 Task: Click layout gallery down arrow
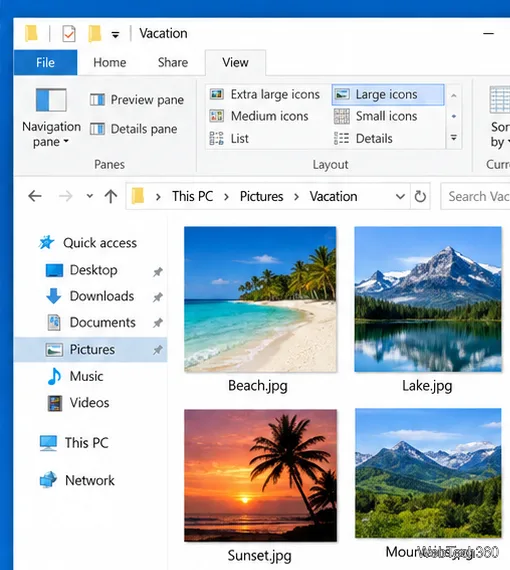click(x=454, y=116)
